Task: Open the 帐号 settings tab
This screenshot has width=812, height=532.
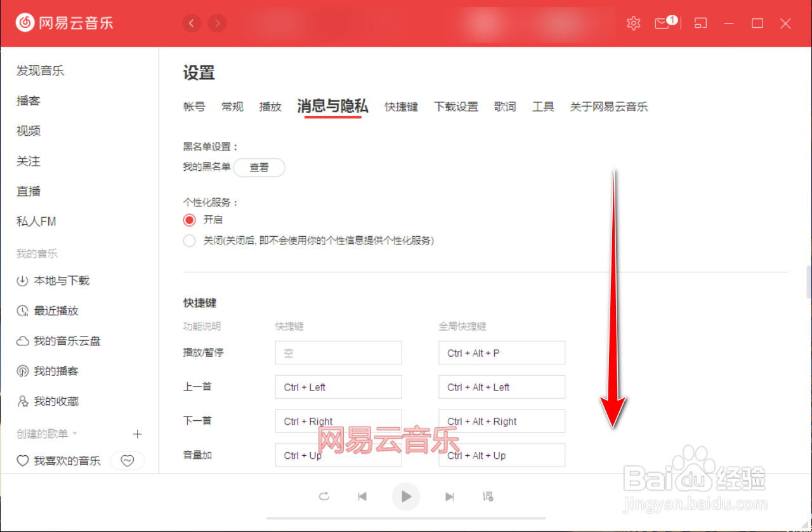Action: coord(194,107)
